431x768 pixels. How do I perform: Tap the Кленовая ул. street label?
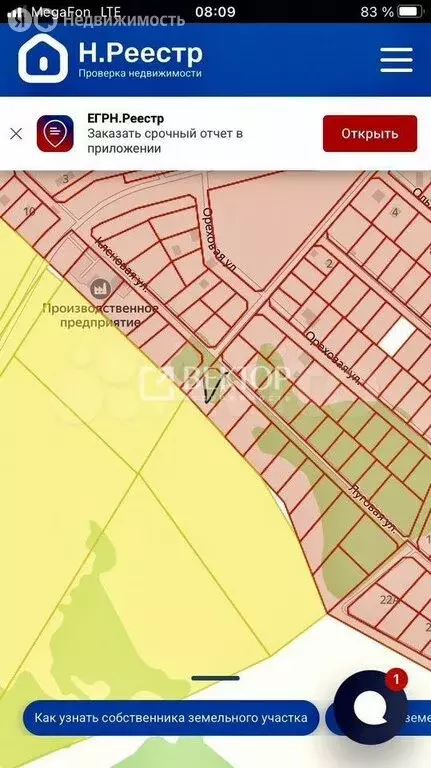(x=122, y=264)
